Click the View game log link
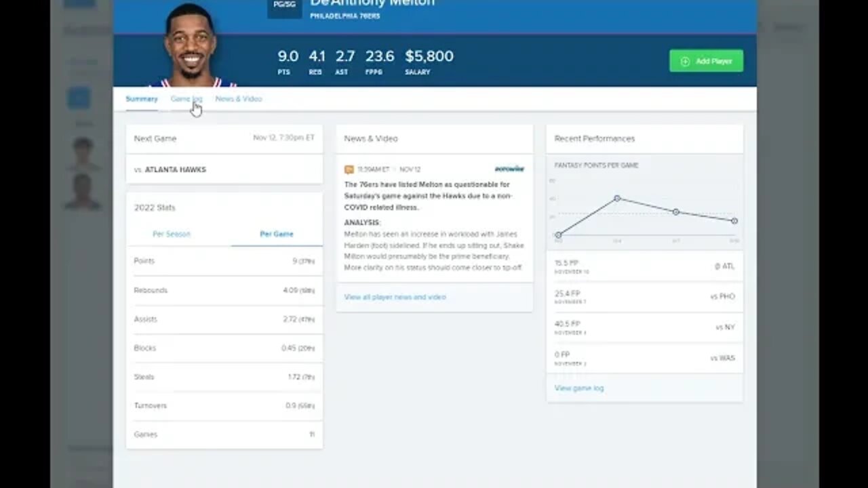 point(579,388)
